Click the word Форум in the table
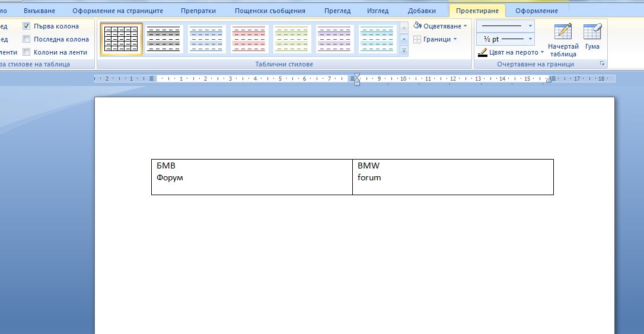 170,177
